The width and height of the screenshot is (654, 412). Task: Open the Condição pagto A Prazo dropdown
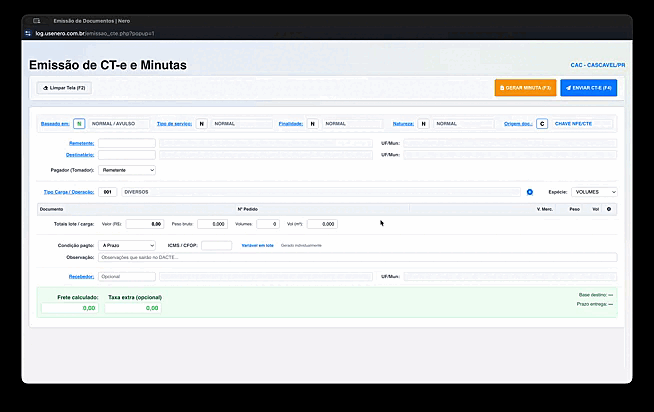[128, 245]
